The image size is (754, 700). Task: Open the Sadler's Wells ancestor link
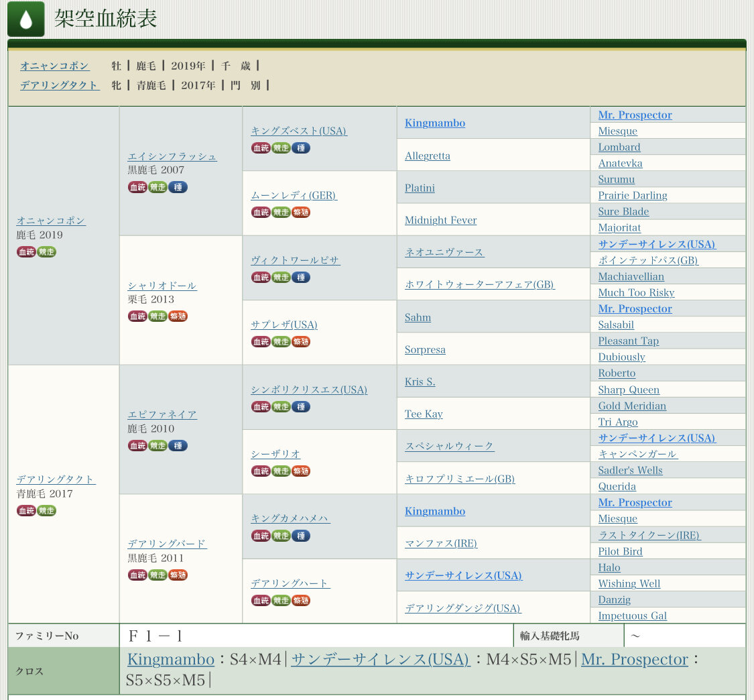pyautogui.click(x=630, y=470)
